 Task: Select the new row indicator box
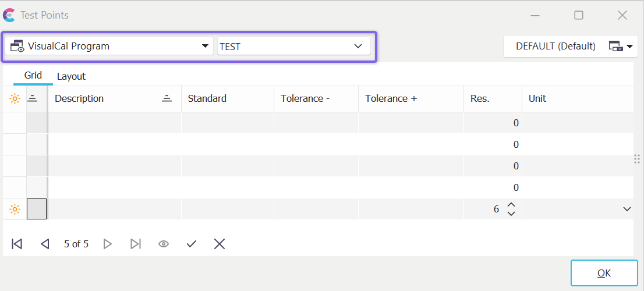(x=37, y=209)
